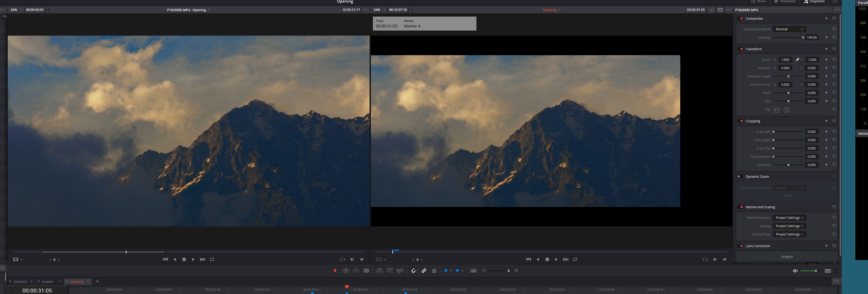This screenshot has height=294, width=868.
Task: Add keyframe for Rotation Angle
Action: pyautogui.click(x=826, y=76)
